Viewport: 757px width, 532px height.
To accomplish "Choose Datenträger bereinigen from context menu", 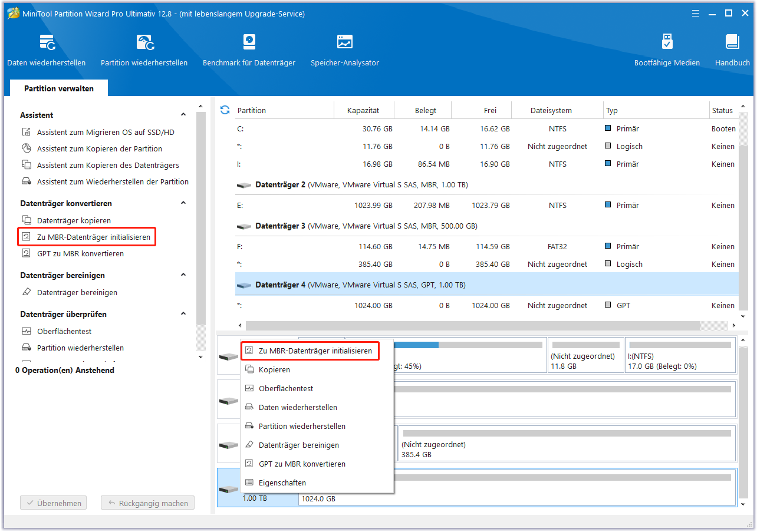I will click(317, 445).
